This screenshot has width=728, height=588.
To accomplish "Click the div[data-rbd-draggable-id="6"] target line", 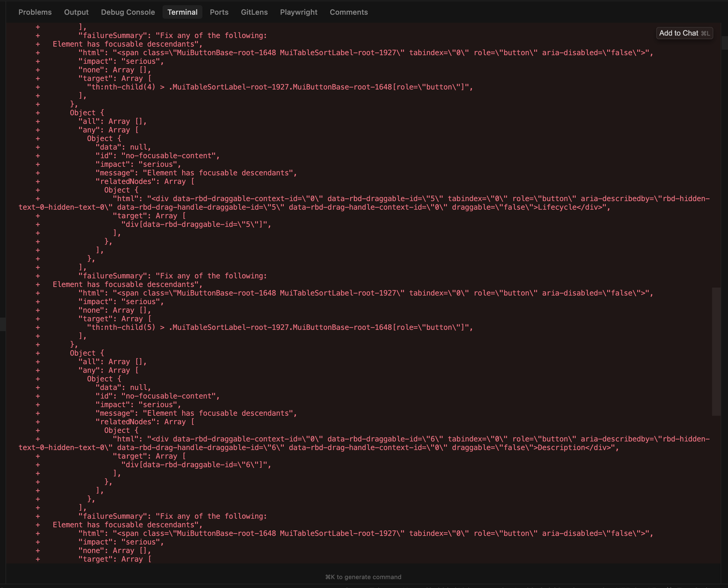I will (x=196, y=465).
